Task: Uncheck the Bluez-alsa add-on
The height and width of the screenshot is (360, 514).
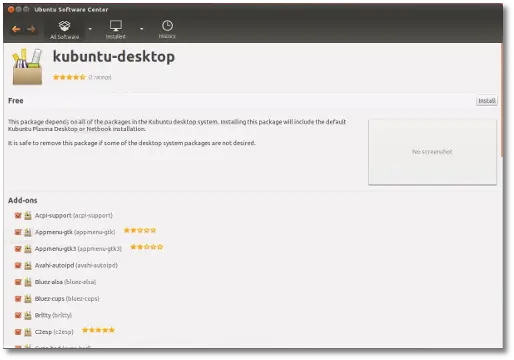Action: pyautogui.click(x=18, y=282)
